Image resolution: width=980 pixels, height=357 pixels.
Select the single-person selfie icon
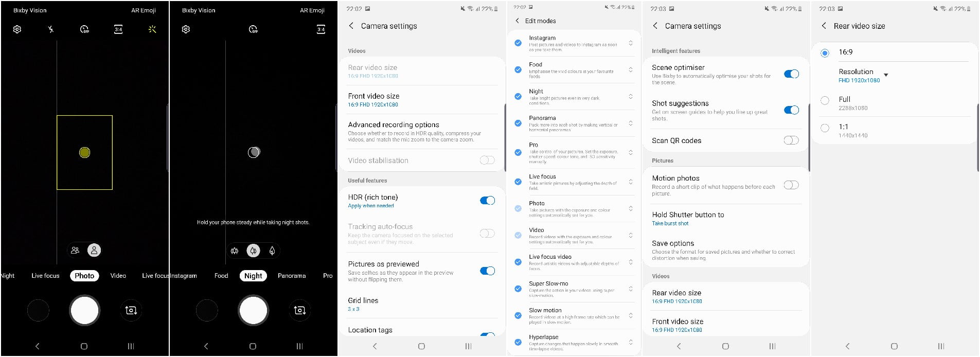94,251
